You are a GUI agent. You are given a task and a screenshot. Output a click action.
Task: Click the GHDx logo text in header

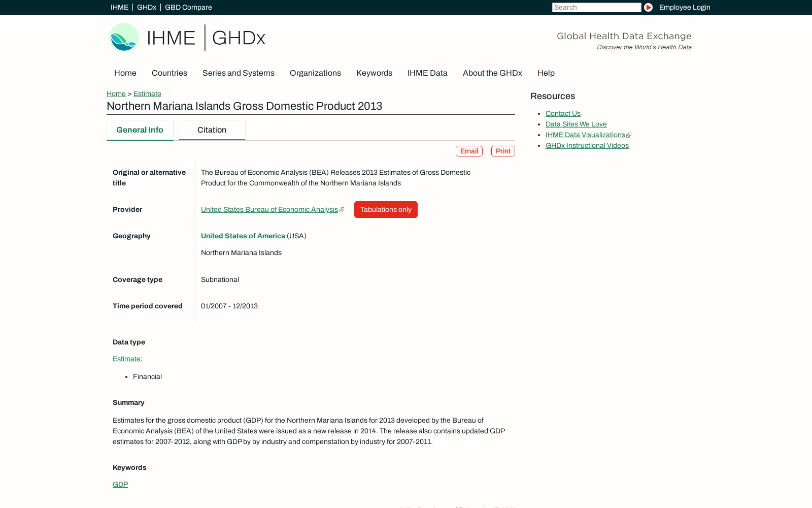pos(239,38)
